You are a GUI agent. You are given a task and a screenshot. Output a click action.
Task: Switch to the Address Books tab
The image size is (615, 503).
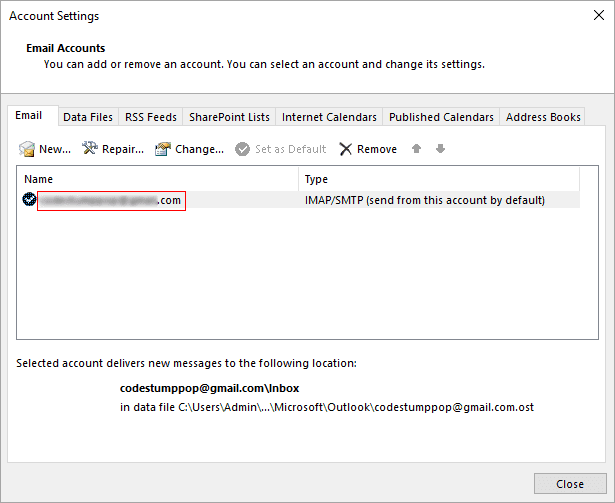point(543,117)
